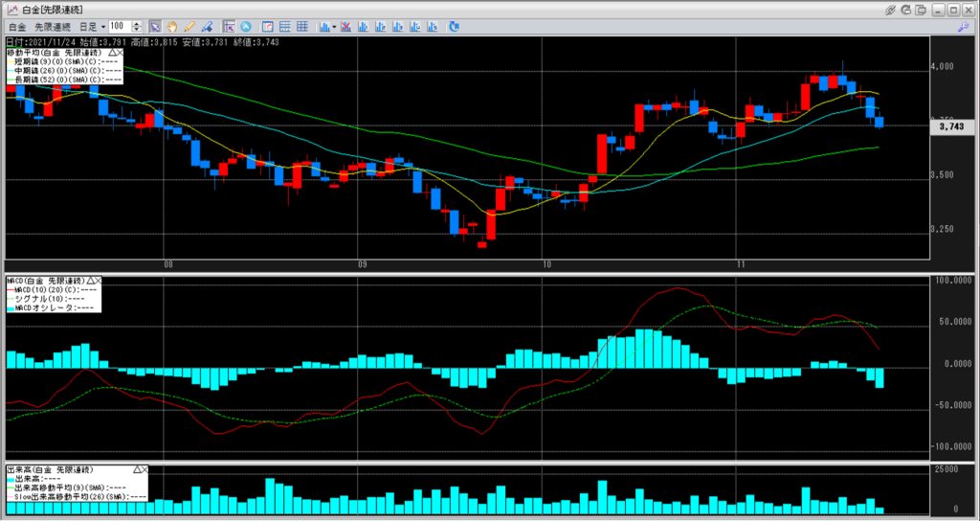Select chart preset number 1 icon
The image size is (980, 521).
pos(363,27)
